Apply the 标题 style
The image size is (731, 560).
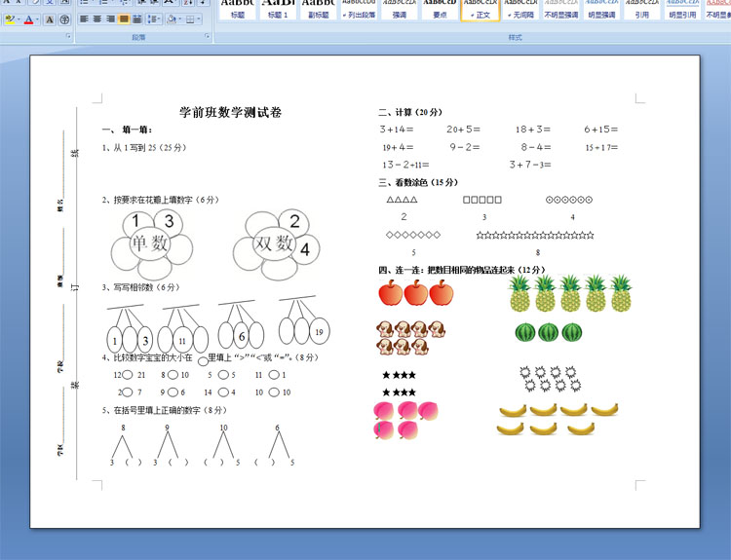pos(238,10)
